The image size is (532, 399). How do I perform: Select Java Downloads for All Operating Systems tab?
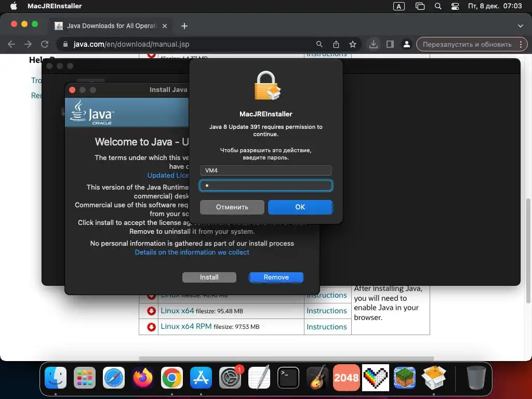[112, 26]
